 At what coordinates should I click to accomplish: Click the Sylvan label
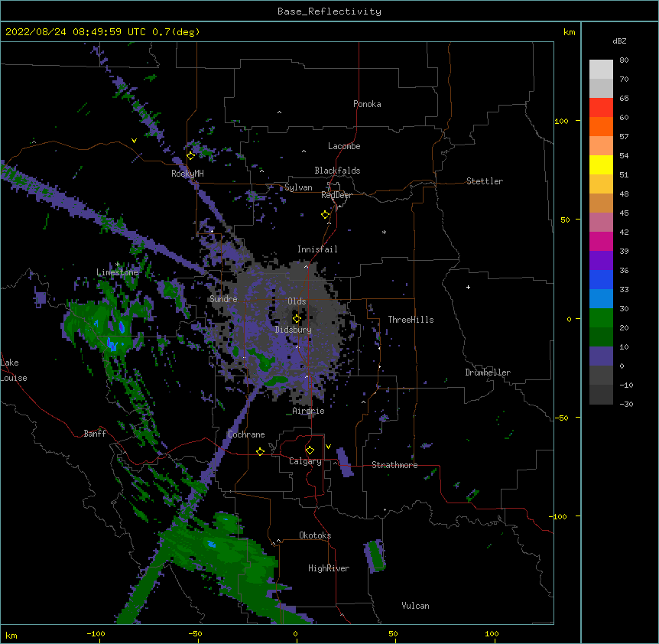coord(298,187)
